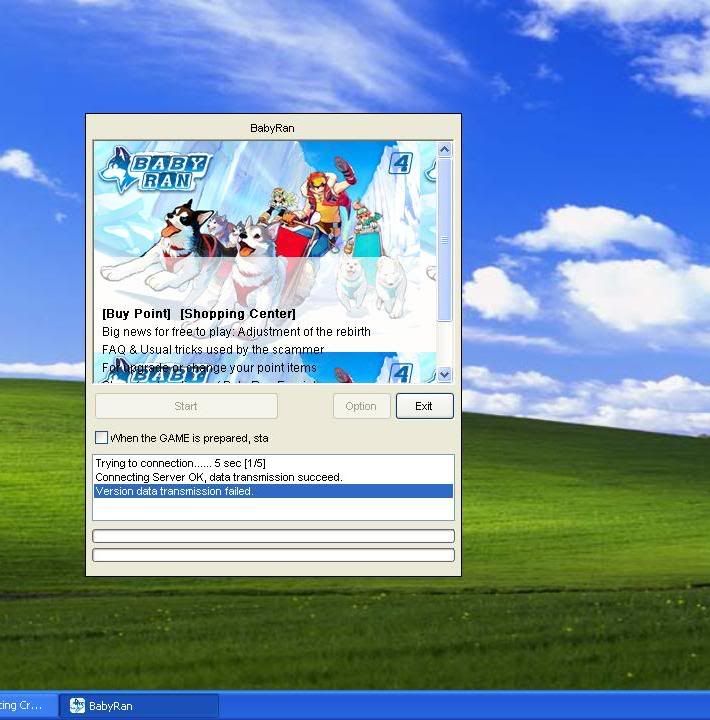Click the upper download progress bar
Viewport: 710px width, 720px height.
point(273,536)
